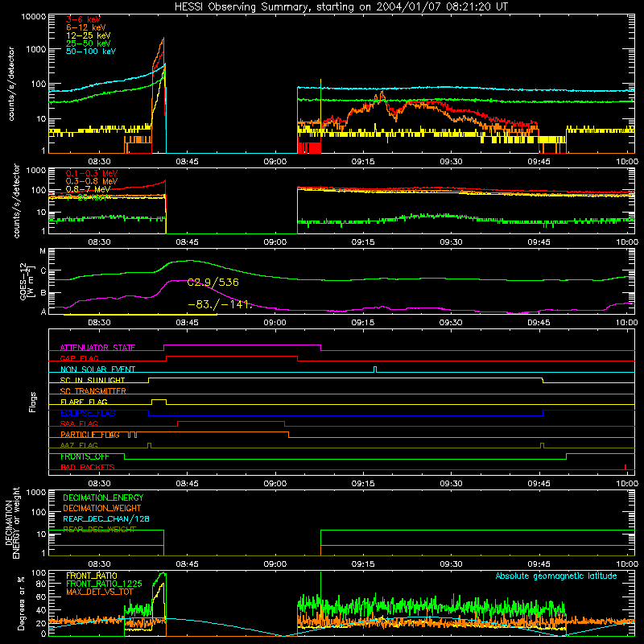644x644 pixels.
Task: Click the yellow FRONT_RATIO legend label
Action: click(x=92, y=576)
